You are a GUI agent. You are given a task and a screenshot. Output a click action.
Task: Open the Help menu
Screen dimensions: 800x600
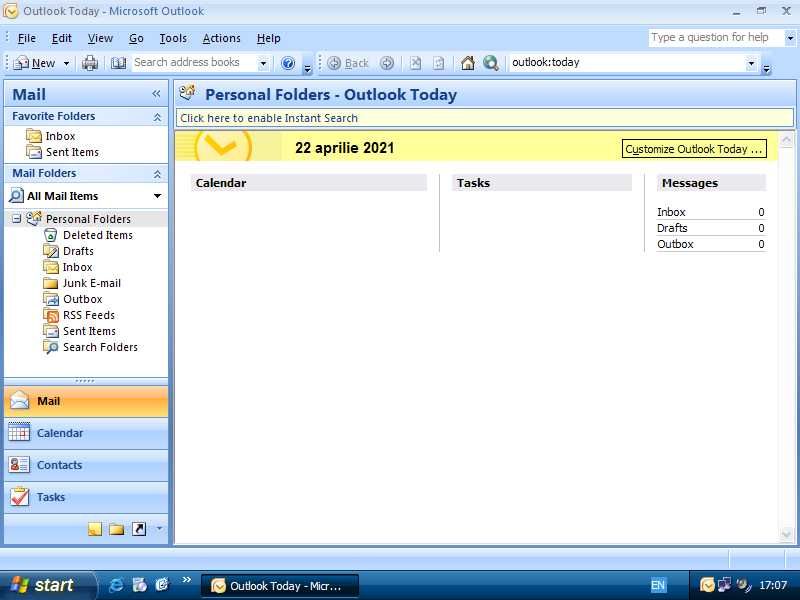click(x=268, y=38)
